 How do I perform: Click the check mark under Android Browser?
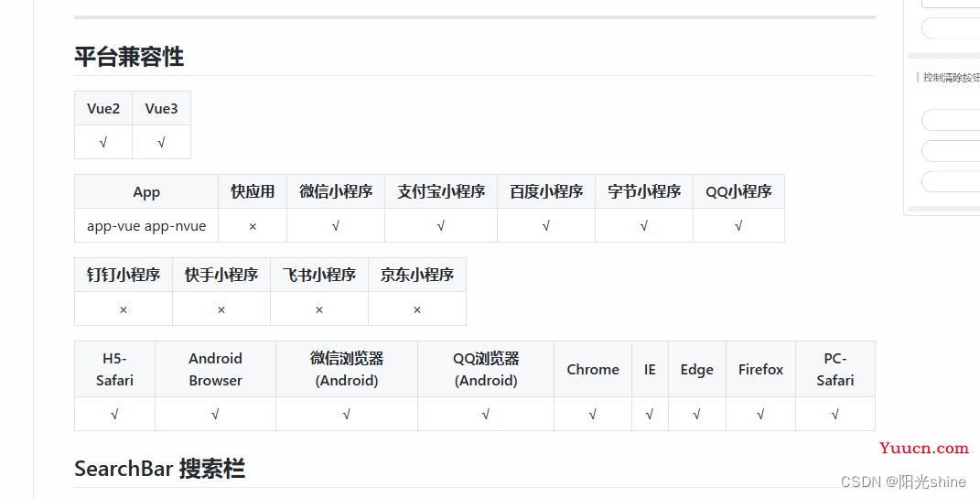(x=215, y=414)
